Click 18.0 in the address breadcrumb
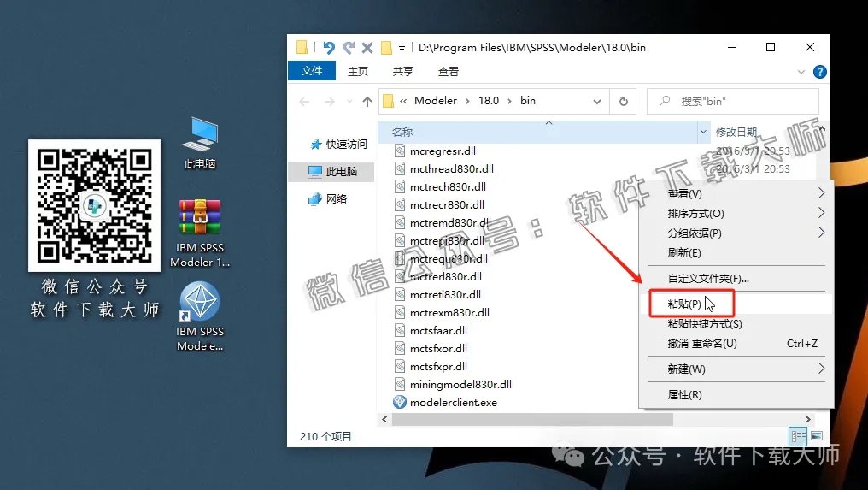The width and height of the screenshot is (868, 490). click(x=489, y=101)
